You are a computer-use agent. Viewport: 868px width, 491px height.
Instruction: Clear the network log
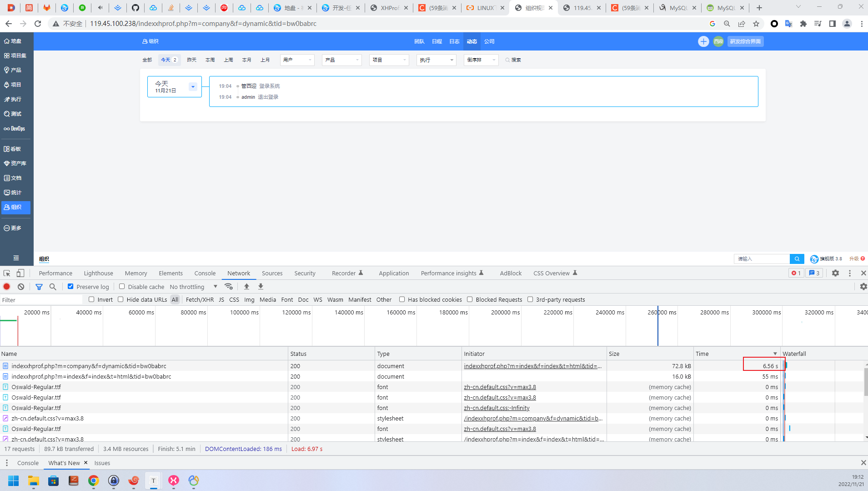(x=21, y=287)
